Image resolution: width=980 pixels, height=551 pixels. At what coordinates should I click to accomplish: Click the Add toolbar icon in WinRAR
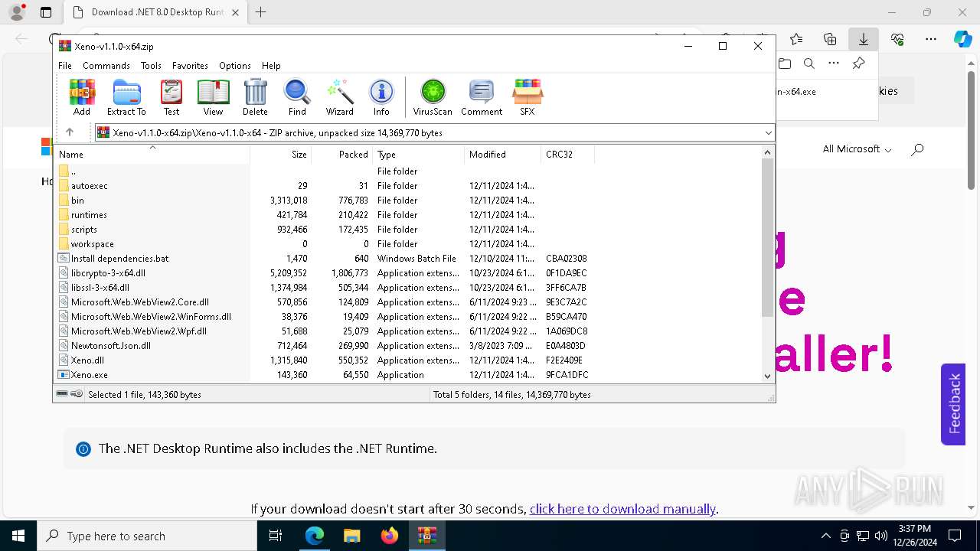click(82, 97)
